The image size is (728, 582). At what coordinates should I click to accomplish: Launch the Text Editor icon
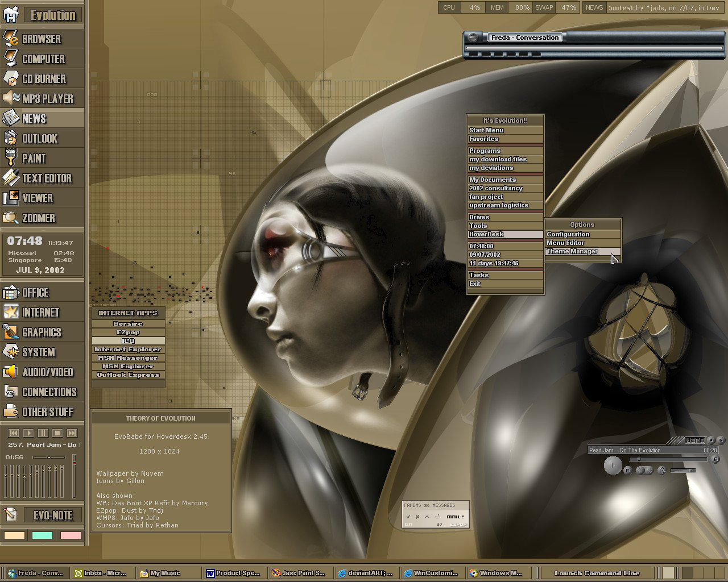11,178
